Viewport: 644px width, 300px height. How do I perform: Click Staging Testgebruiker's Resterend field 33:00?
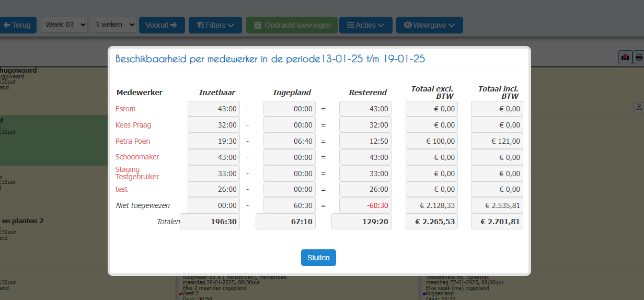pyautogui.click(x=365, y=174)
